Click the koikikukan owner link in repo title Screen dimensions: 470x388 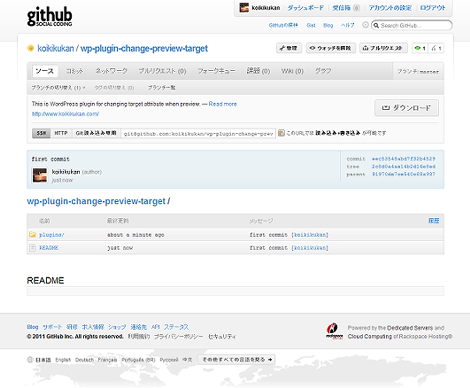click(x=56, y=49)
